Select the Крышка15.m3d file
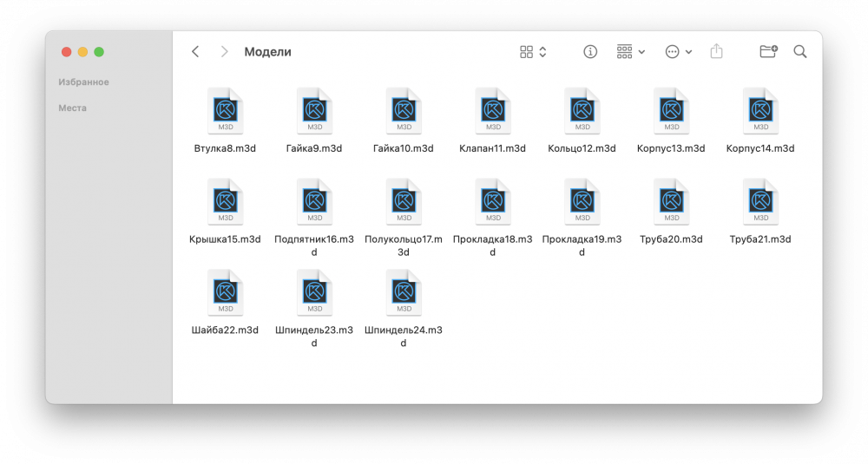 point(225,202)
